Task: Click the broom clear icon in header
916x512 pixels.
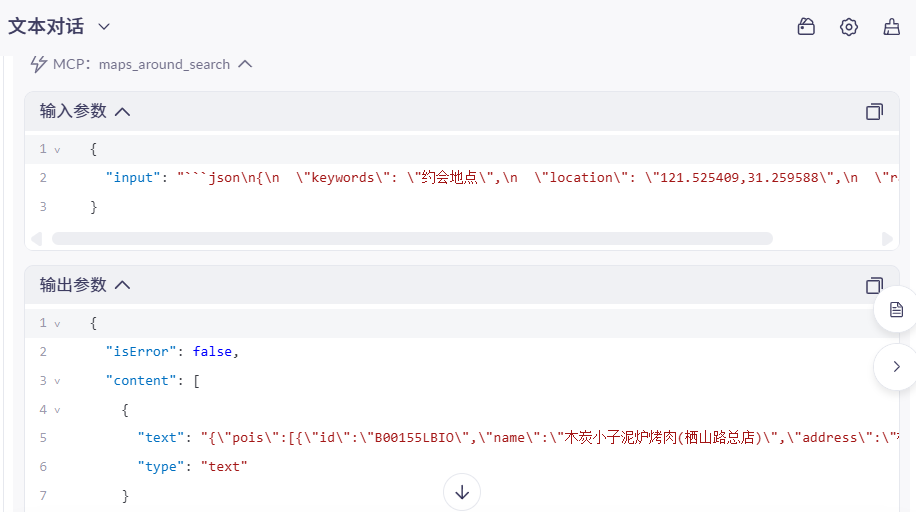Action: 891,27
